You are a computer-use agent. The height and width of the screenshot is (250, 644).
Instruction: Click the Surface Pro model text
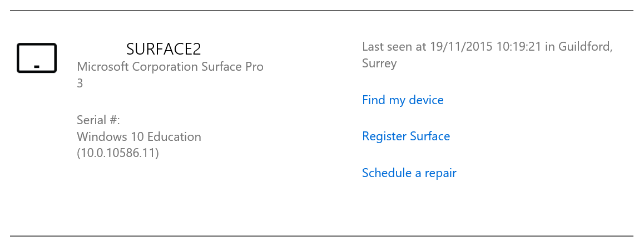[x=232, y=67]
